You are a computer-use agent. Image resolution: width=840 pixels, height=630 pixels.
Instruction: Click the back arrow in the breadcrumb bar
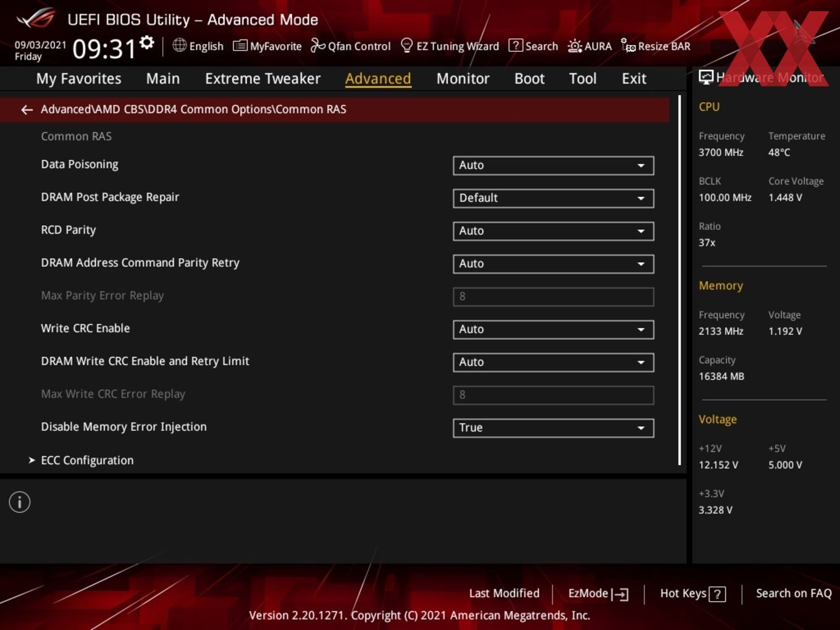(27, 110)
